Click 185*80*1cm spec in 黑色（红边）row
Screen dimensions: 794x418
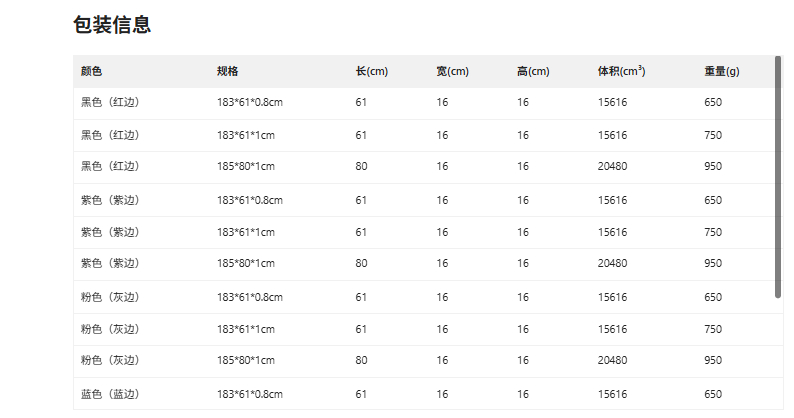click(245, 166)
